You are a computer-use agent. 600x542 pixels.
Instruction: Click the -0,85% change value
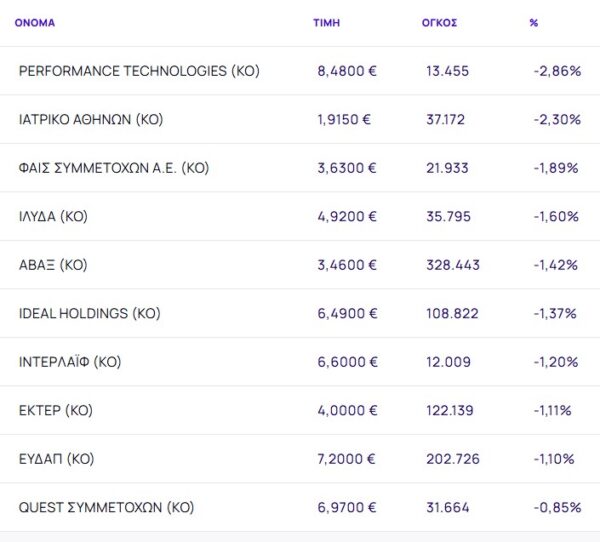point(557,507)
